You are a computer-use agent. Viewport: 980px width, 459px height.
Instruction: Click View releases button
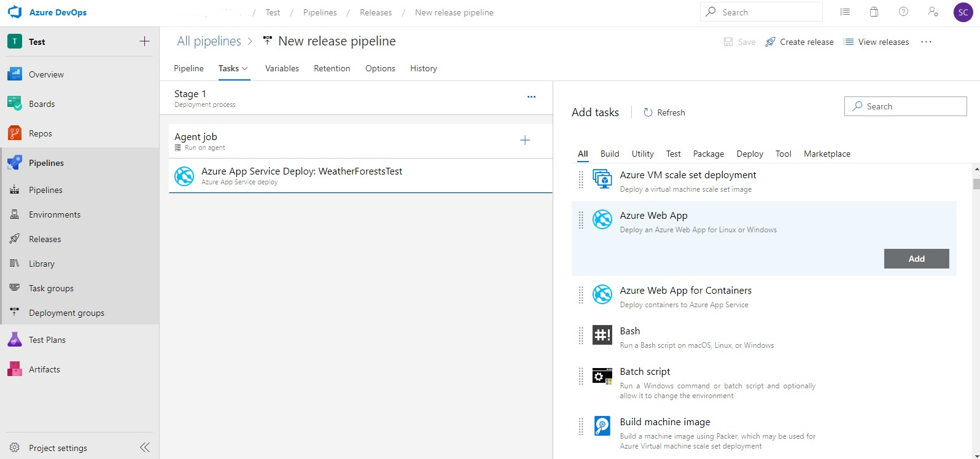(x=876, y=42)
